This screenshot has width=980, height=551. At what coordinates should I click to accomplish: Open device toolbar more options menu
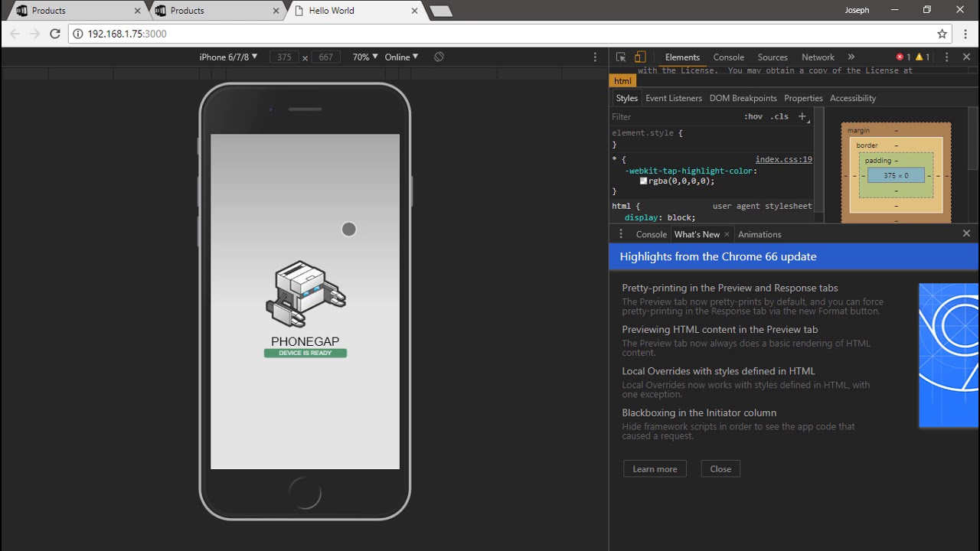point(595,57)
